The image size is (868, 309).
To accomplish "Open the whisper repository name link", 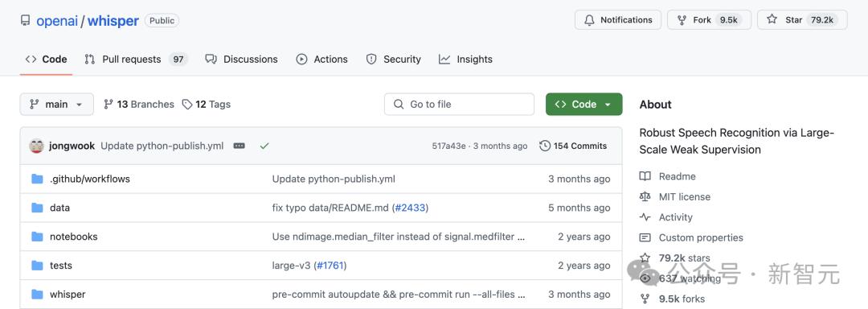I will pyautogui.click(x=113, y=21).
